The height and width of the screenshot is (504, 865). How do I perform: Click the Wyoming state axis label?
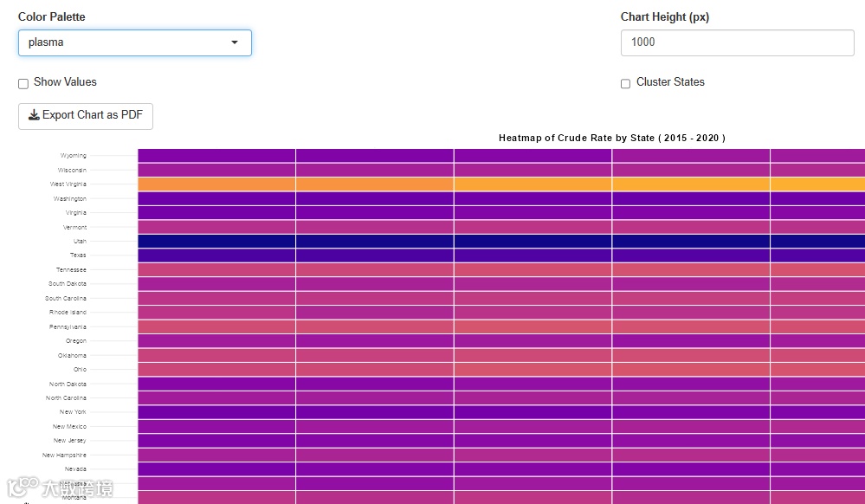[73, 156]
